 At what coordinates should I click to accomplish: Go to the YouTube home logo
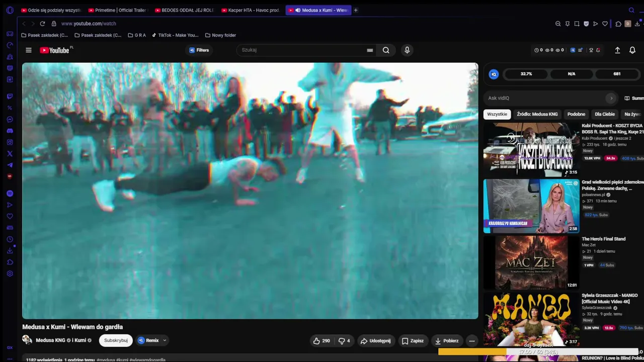[x=54, y=50]
